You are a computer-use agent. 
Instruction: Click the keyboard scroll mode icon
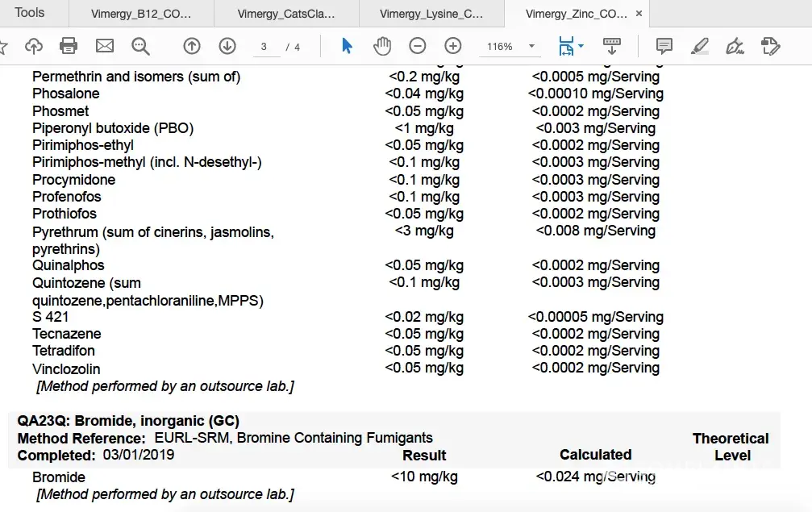[612, 46]
